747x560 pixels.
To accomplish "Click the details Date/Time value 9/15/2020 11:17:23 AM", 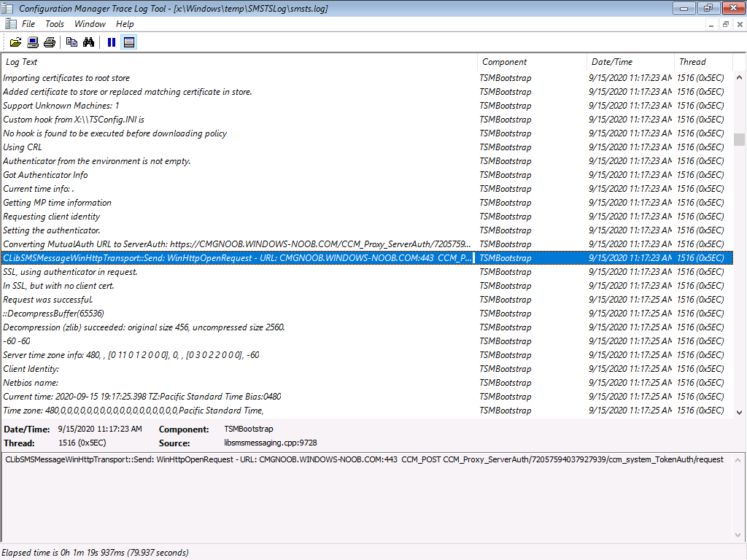I will (x=100, y=429).
